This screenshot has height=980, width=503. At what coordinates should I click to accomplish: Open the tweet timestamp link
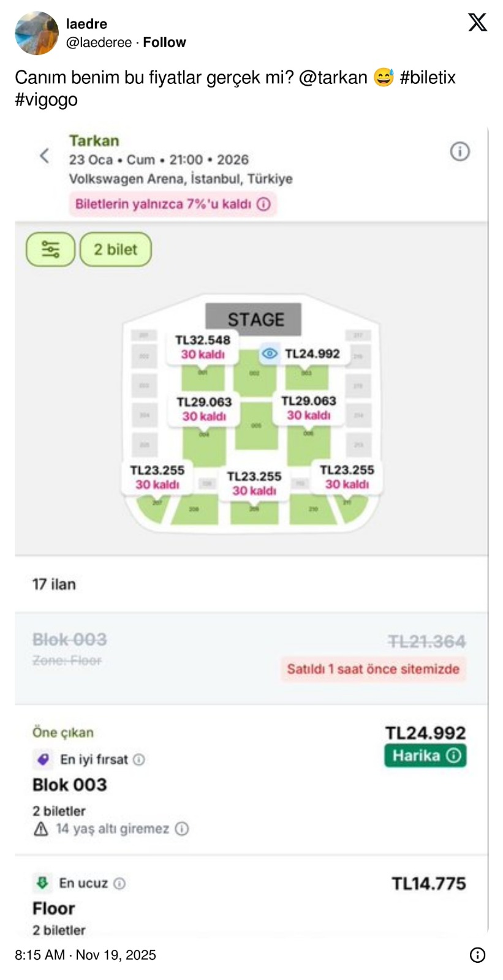(85, 955)
